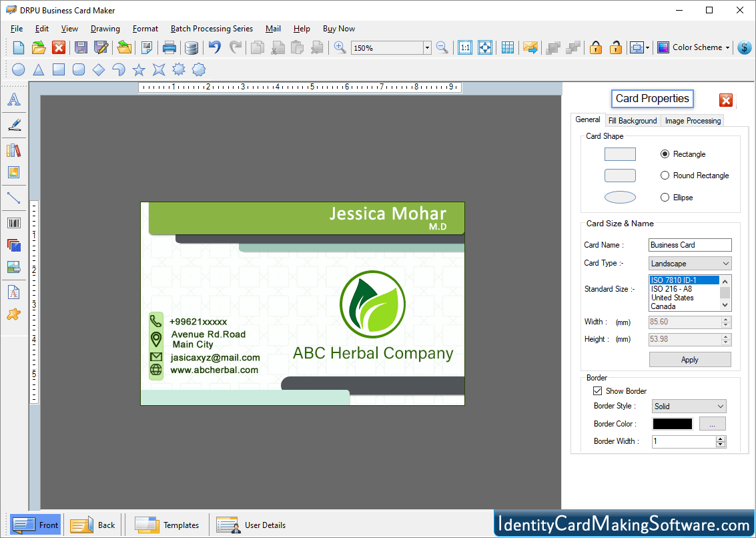Select the signature pen tool
756x538 pixels.
coord(14,125)
